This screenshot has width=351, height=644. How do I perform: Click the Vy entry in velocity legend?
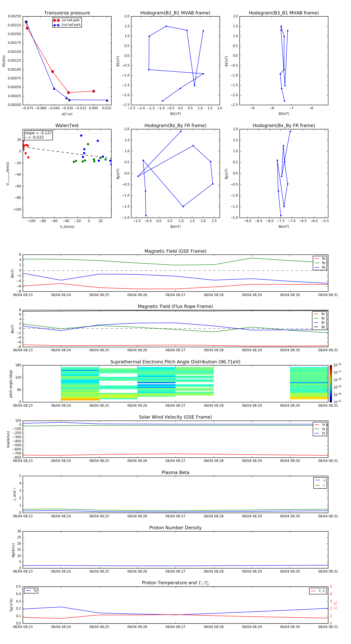tap(320, 429)
